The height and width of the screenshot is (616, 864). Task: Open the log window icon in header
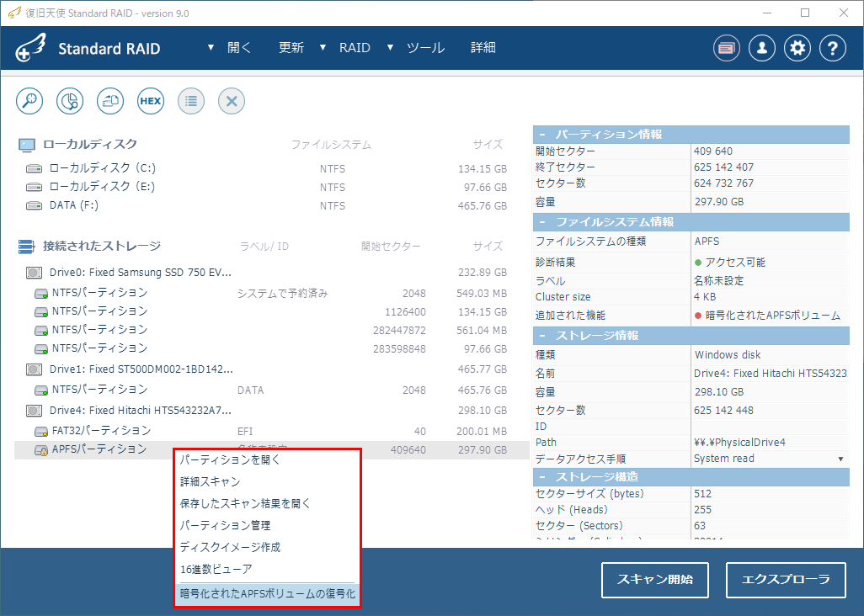tap(727, 49)
